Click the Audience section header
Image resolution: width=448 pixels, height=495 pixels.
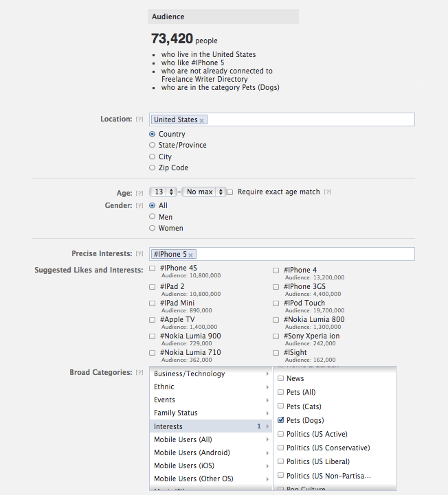click(223, 16)
